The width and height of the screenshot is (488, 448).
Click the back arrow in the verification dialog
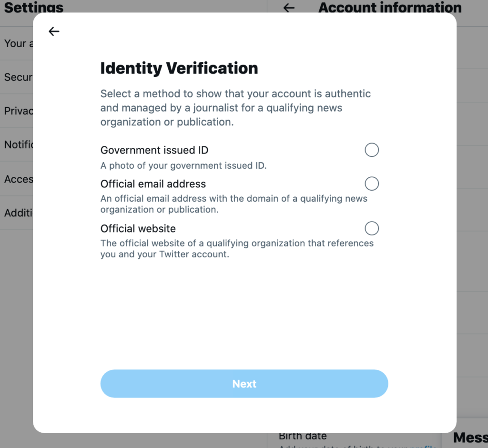(x=54, y=31)
